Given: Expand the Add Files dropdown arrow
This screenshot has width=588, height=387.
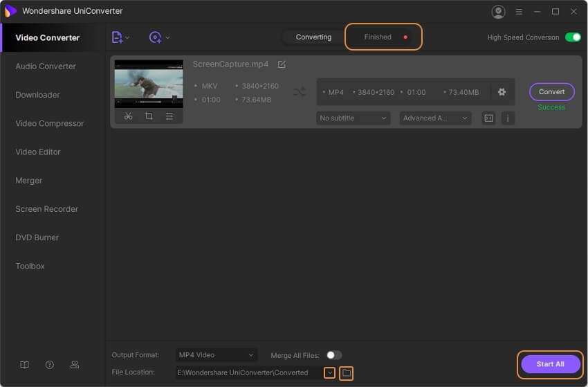Looking at the screenshot, I should pyautogui.click(x=127, y=37).
